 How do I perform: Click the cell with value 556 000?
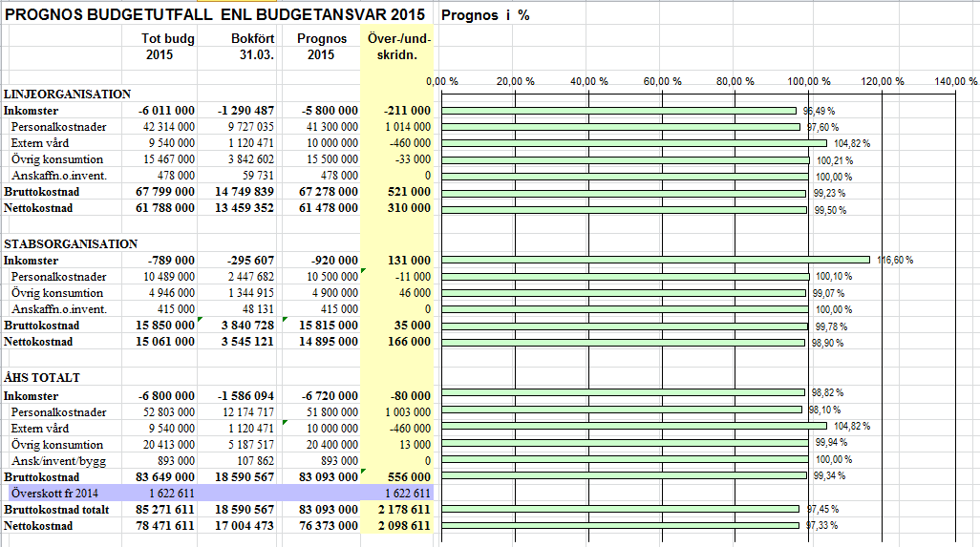pos(409,477)
